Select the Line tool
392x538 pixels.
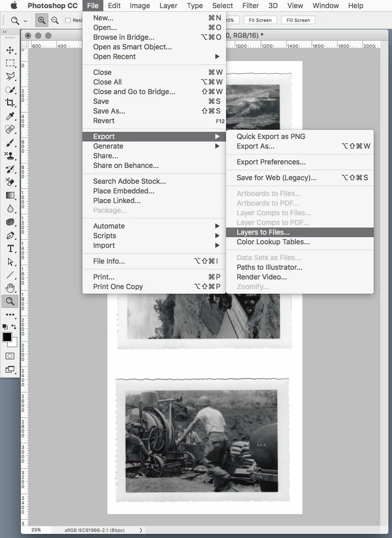click(10, 275)
